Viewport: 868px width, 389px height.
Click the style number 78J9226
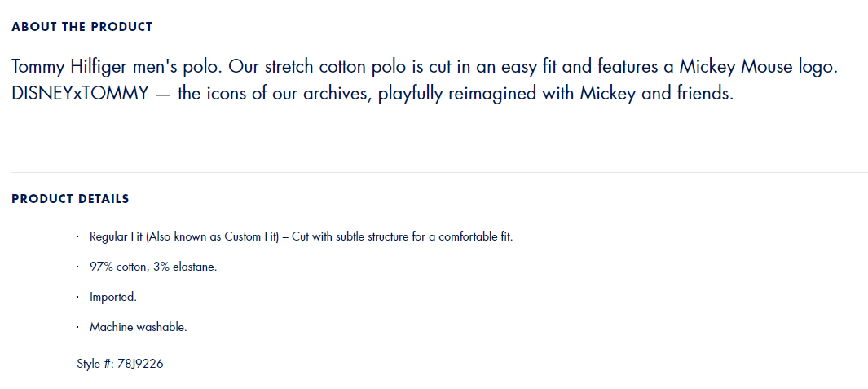click(x=141, y=364)
